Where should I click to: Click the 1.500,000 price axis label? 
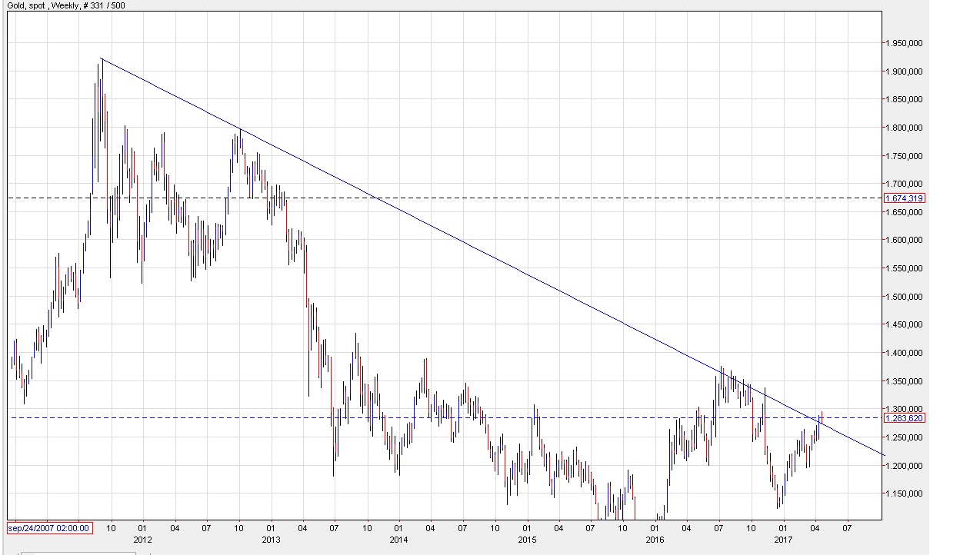pos(905,297)
